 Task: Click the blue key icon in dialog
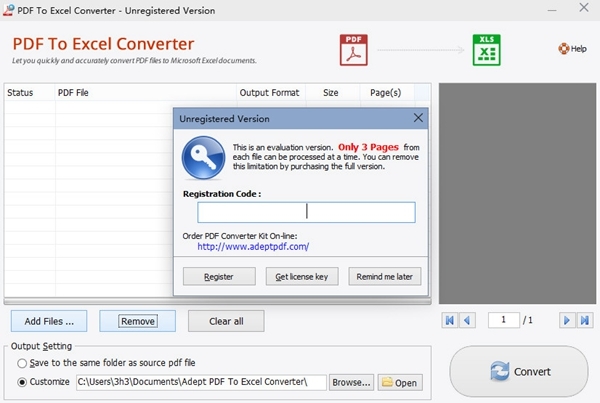tap(203, 158)
